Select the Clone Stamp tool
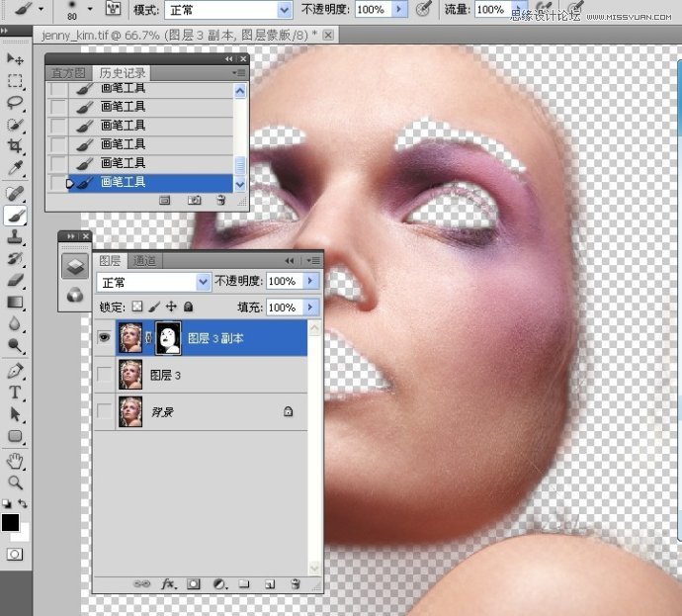The image size is (682, 616). [x=15, y=237]
